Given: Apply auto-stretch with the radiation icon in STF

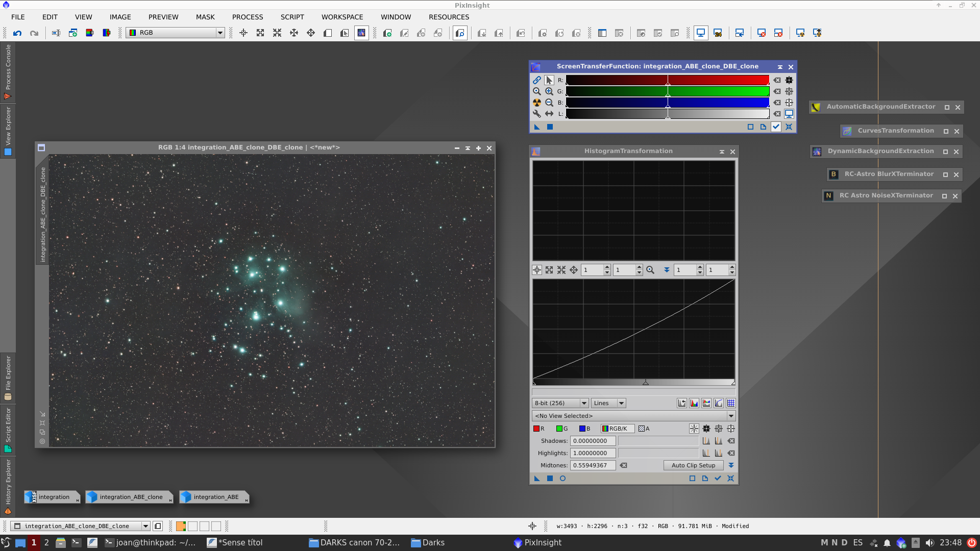Looking at the screenshot, I should click(x=537, y=103).
